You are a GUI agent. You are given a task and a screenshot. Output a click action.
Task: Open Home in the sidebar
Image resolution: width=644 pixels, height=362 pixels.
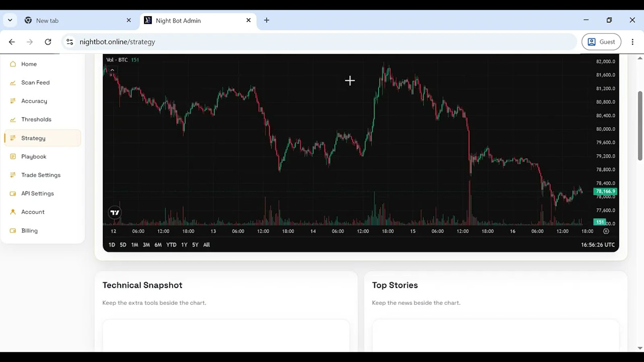point(43,64)
